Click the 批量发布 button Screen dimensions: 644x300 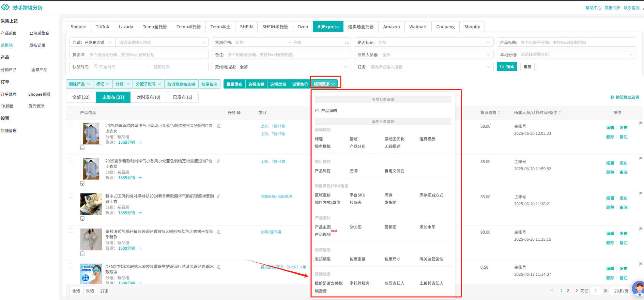(234, 84)
